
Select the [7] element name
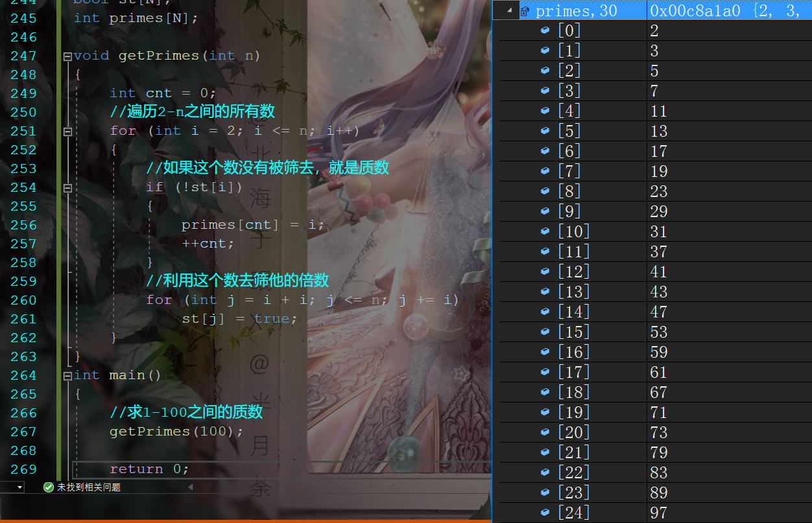point(569,171)
